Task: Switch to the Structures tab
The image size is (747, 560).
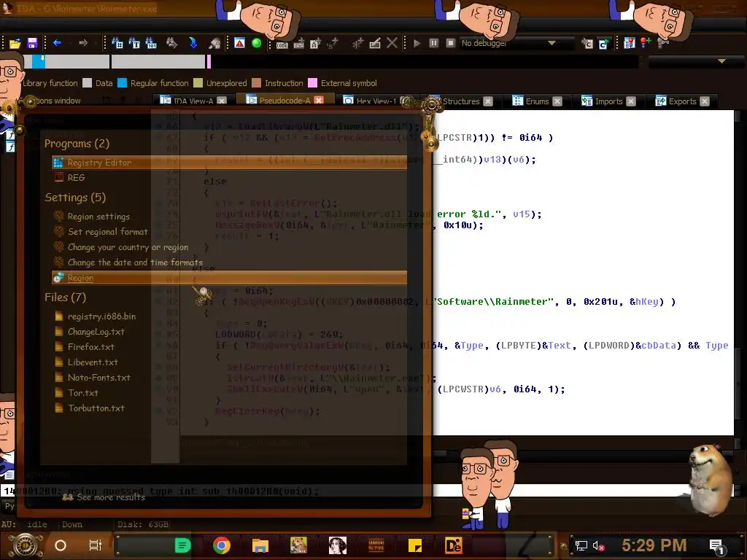Action: pos(461,101)
